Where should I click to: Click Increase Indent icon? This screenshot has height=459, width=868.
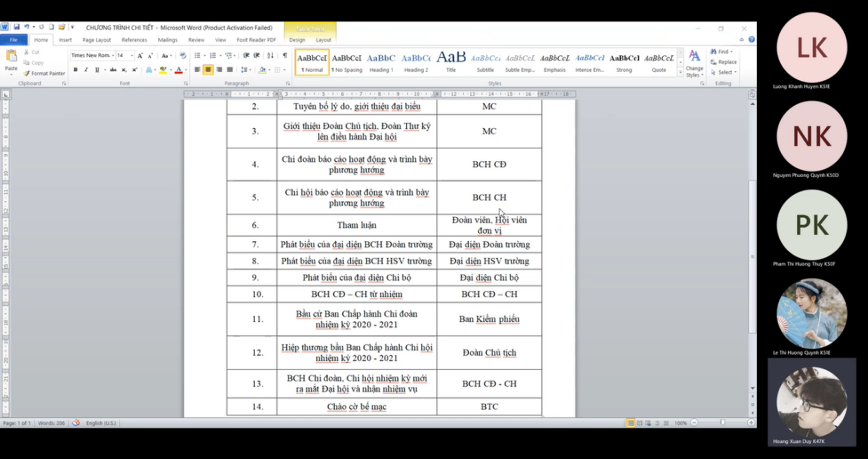click(256, 55)
